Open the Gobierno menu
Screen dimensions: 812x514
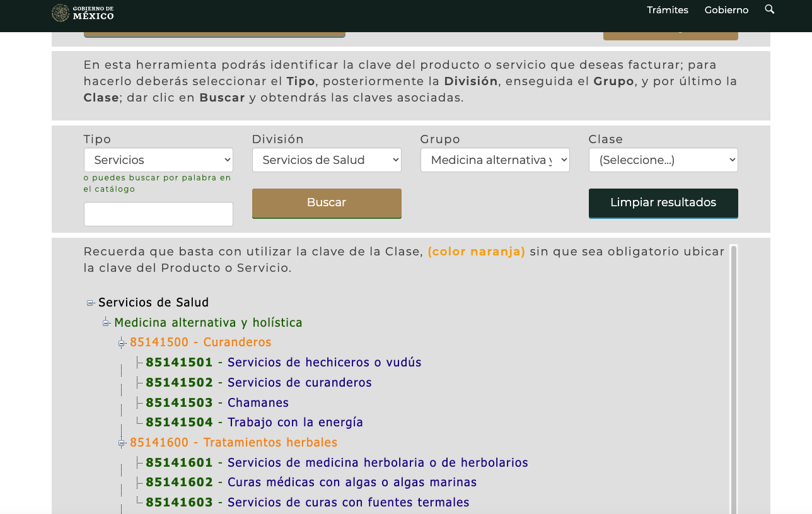(726, 10)
